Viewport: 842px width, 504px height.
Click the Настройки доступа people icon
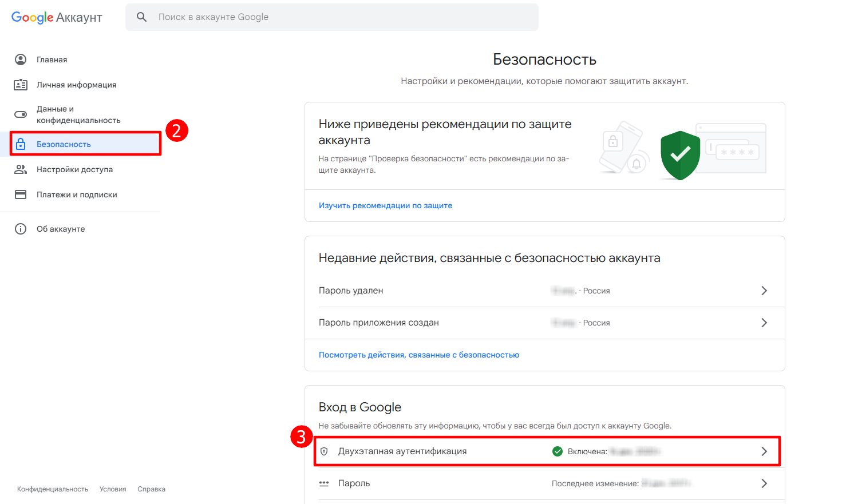[21, 169]
